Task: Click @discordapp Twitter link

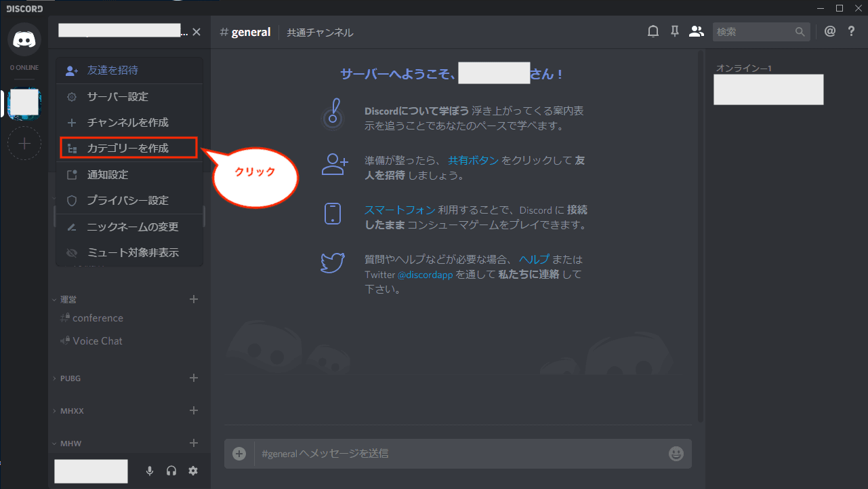Action: (425, 275)
